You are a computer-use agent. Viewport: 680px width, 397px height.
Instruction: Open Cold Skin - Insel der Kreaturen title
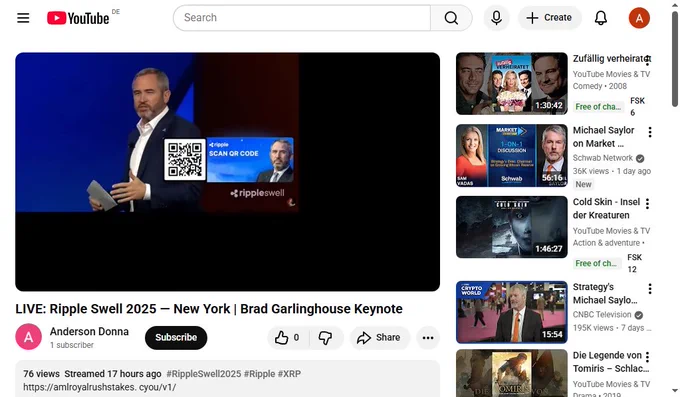tap(606, 208)
